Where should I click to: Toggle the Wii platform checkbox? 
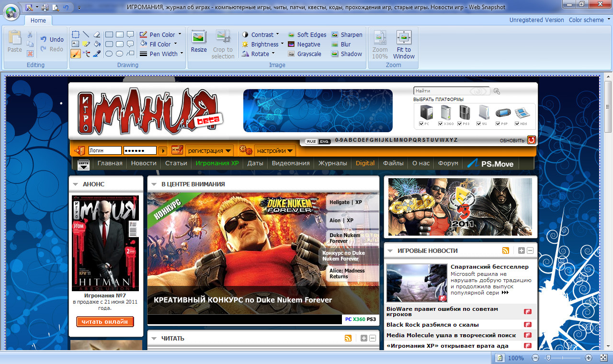click(x=478, y=124)
